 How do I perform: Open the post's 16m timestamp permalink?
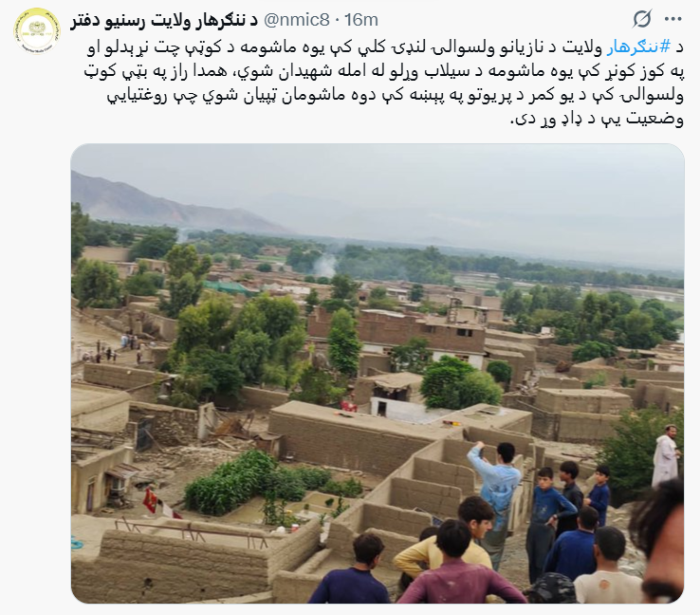point(361,20)
